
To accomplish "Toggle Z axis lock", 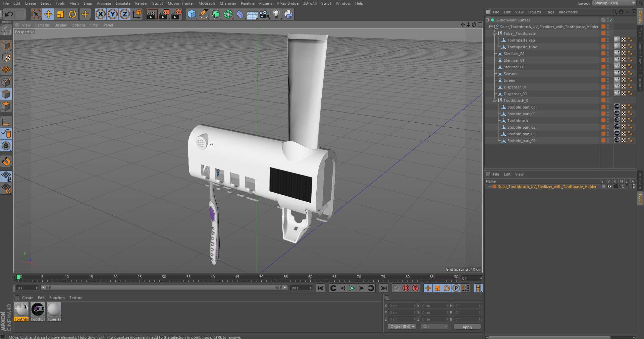I will 125,14.
